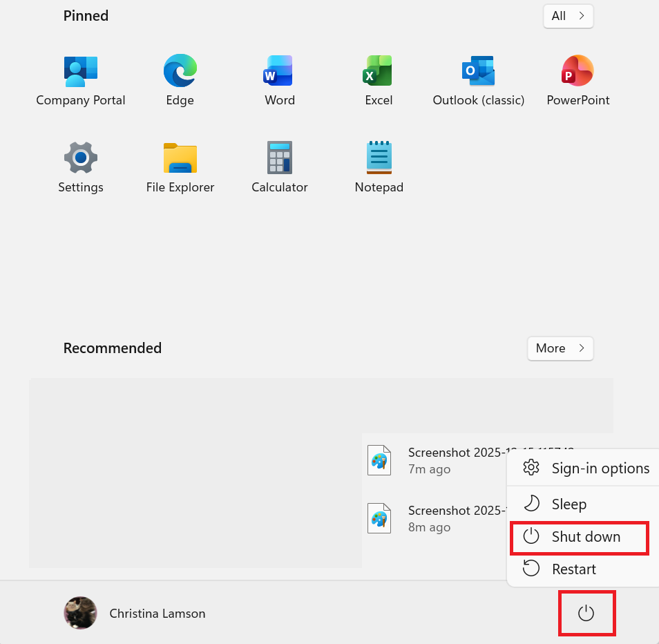
Task: Open the screenshot file from 7m ago
Action: point(435,460)
